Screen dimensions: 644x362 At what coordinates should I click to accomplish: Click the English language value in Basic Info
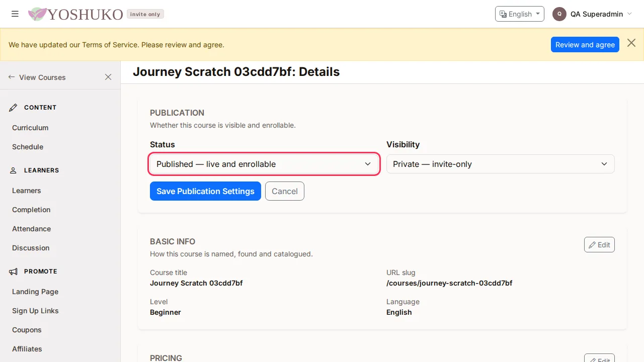click(x=399, y=312)
